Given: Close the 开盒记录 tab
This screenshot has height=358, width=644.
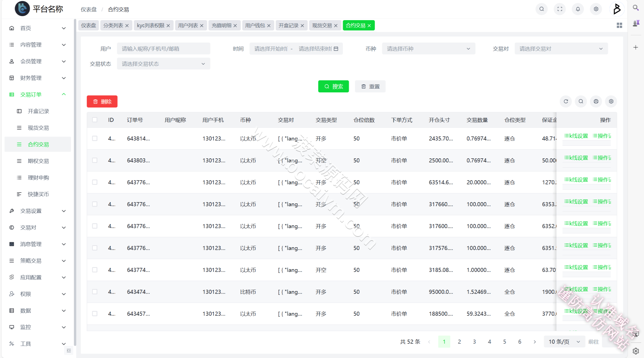Looking at the screenshot, I should click(302, 26).
